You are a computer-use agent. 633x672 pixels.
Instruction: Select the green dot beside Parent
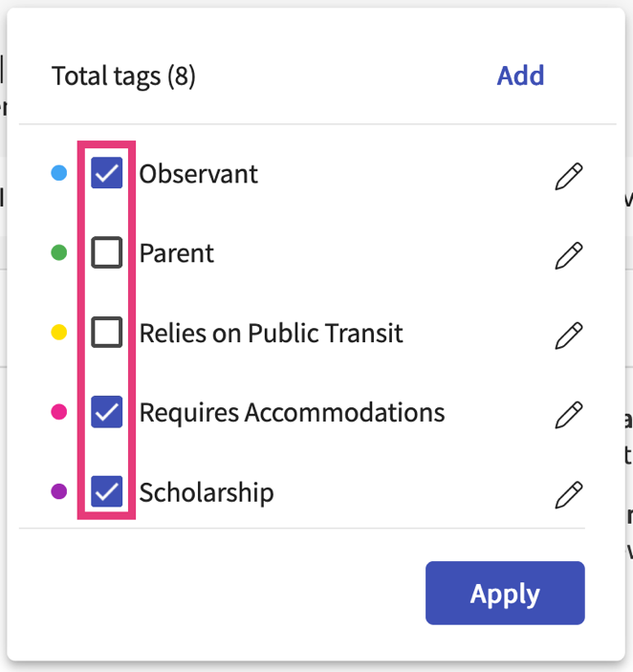coord(58,252)
